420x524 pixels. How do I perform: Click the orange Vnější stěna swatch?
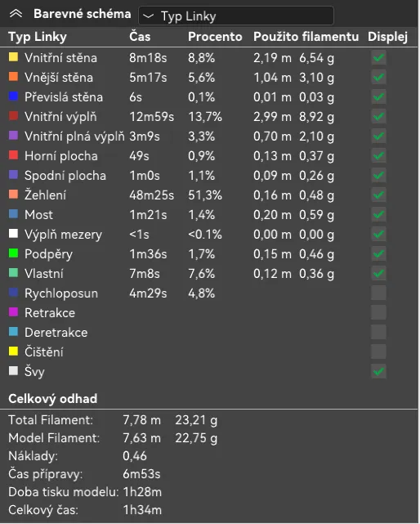point(13,77)
